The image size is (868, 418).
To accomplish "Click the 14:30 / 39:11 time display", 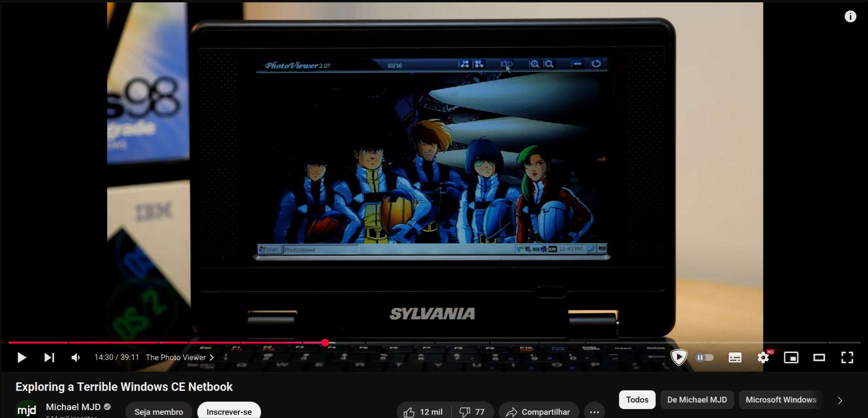I will (x=117, y=358).
